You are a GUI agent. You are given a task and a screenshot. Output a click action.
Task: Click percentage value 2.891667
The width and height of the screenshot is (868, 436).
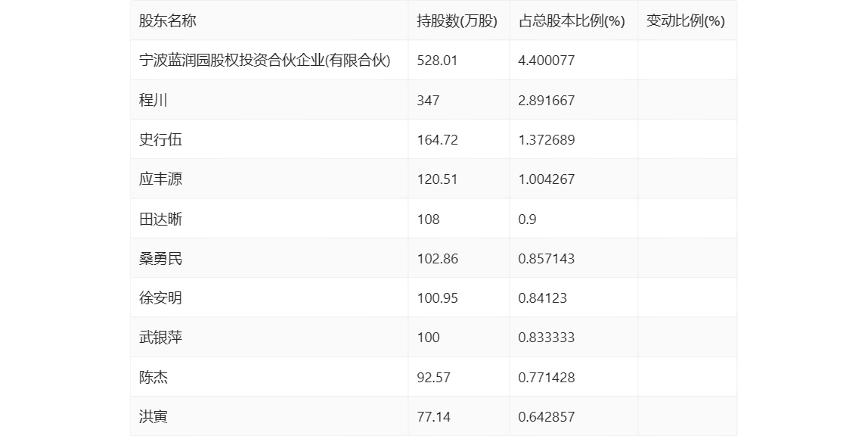tap(547, 100)
